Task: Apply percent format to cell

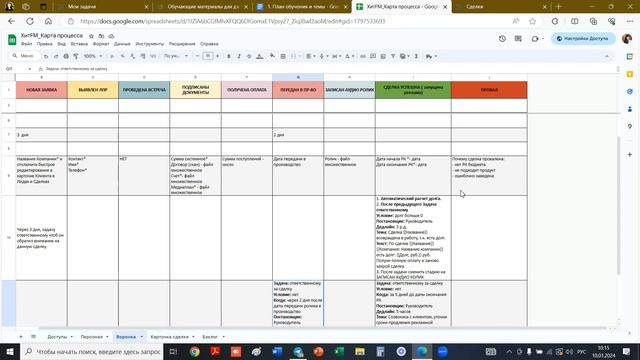Action: (x=122, y=56)
